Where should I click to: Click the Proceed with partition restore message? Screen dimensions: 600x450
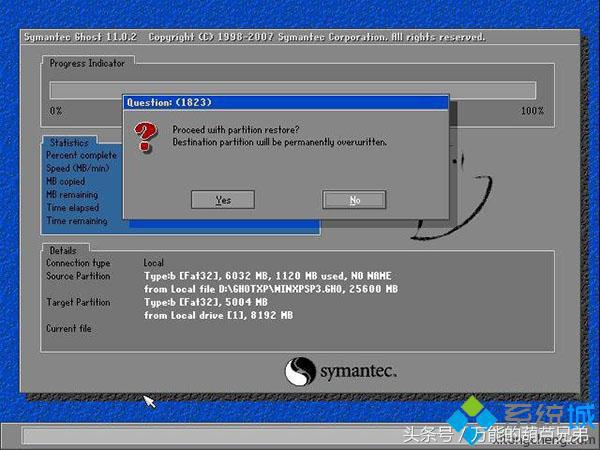click(236, 130)
